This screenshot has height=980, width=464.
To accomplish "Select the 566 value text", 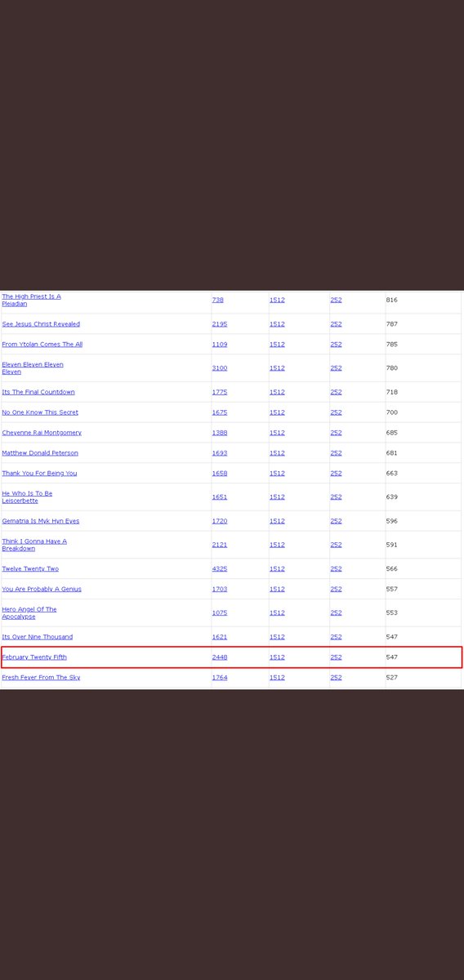I will 392,569.
